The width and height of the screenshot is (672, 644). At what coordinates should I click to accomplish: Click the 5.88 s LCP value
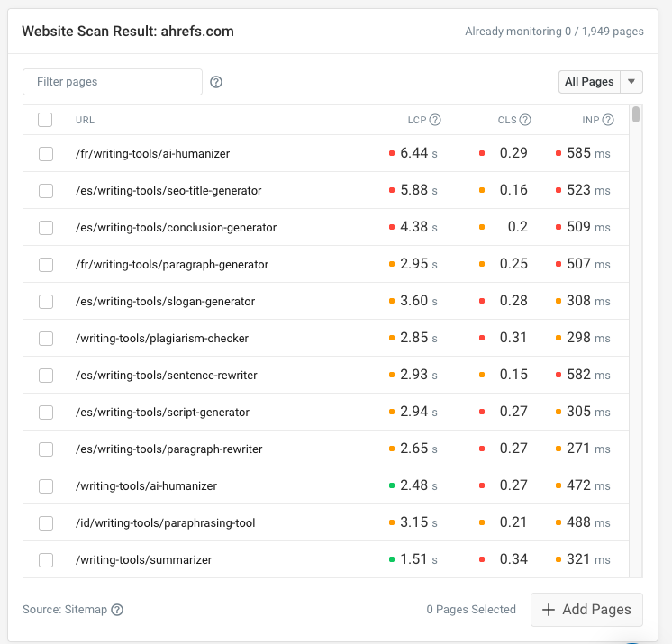[x=419, y=190]
